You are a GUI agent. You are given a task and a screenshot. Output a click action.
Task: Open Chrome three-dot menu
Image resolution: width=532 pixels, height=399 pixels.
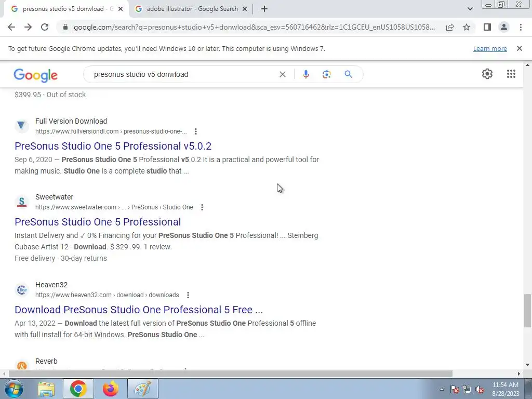[521, 27]
